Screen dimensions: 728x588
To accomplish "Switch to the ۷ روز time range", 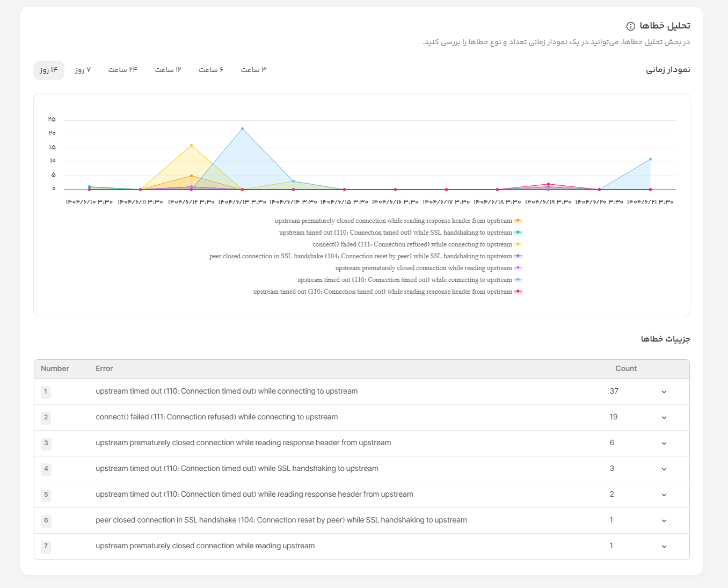I will click(83, 70).
